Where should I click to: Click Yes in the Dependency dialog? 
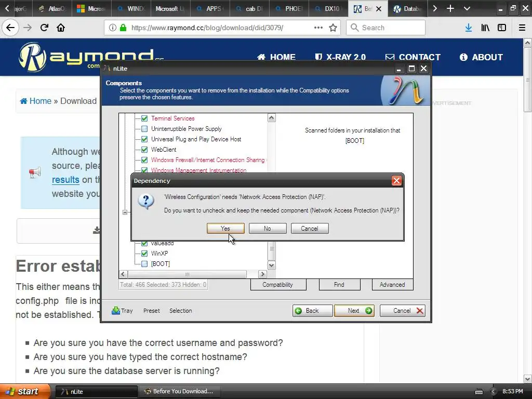[225, 229]
